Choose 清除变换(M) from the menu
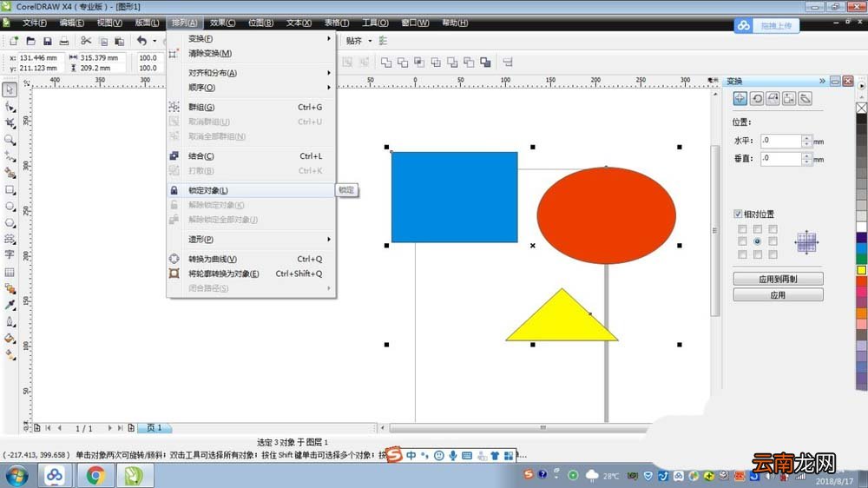Viewport: 868px width, 488px height. (x=251, y=53)
